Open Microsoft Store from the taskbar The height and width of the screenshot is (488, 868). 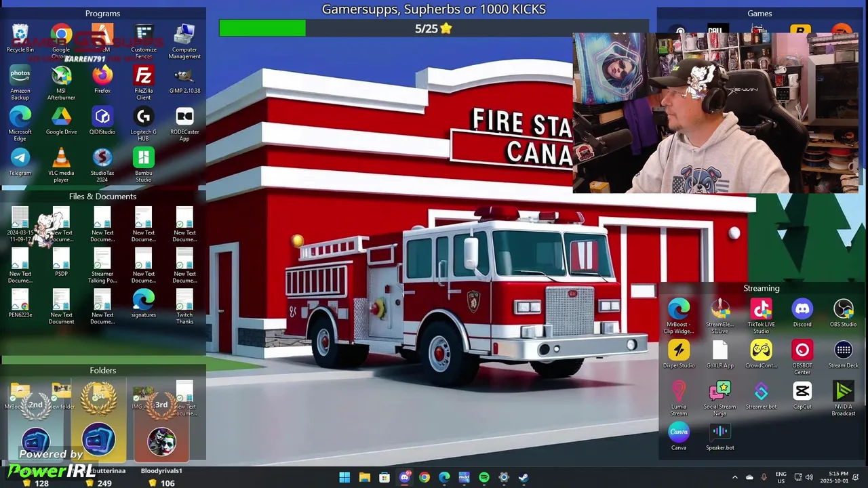[384, 477]
